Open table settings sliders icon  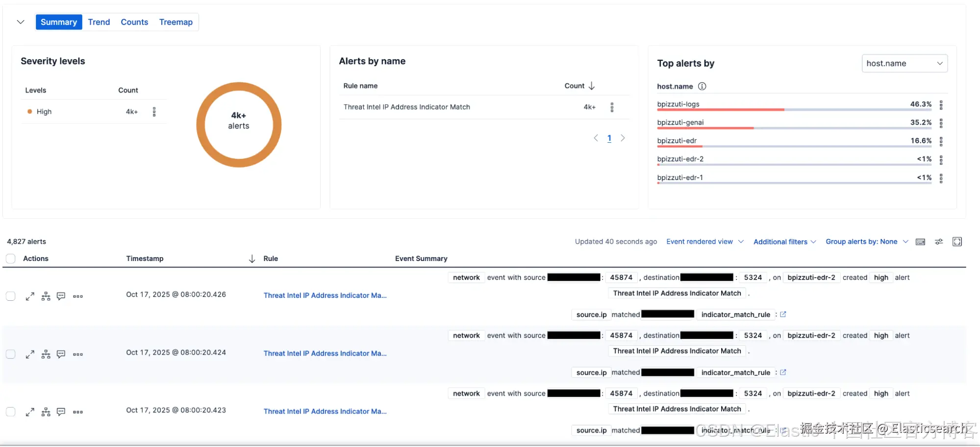(x=939, y=242)
